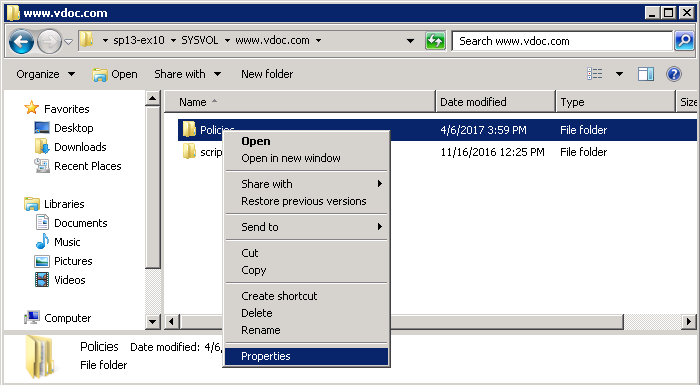Click the horizontal scrollbar right arrow
The width and height of the screenshot is (700, 385).
pos(688,321)
